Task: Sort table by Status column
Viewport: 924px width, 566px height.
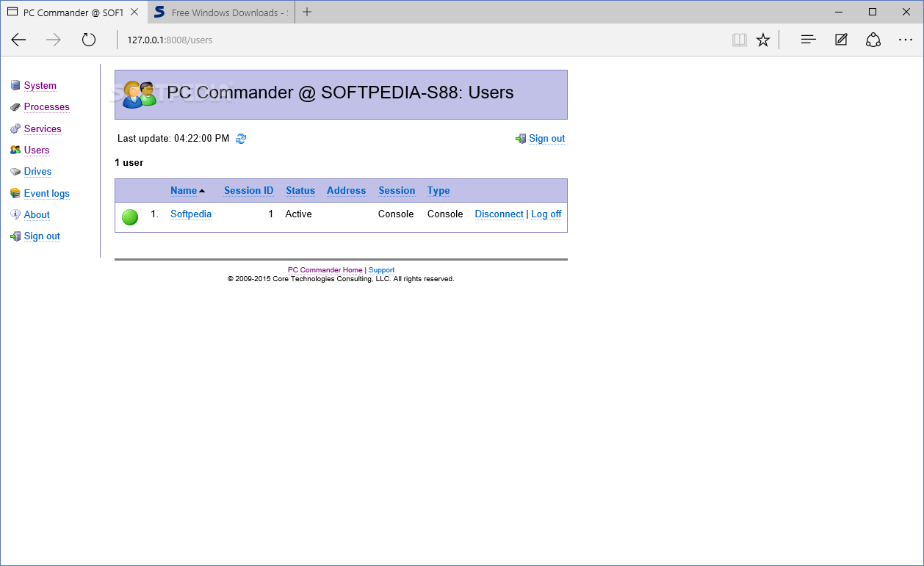Action: click(x=300, y=191)
